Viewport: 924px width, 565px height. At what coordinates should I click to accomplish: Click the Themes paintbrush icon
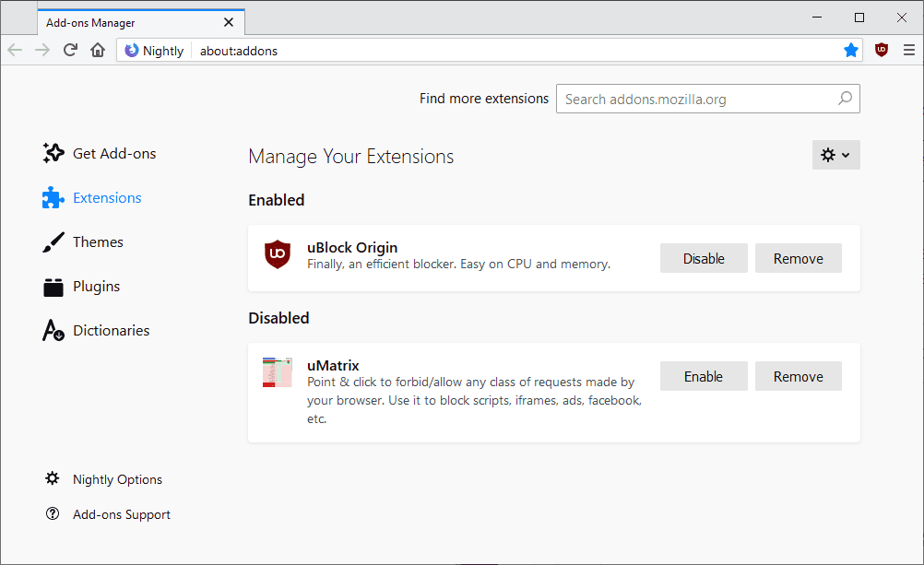coord(53,241)
